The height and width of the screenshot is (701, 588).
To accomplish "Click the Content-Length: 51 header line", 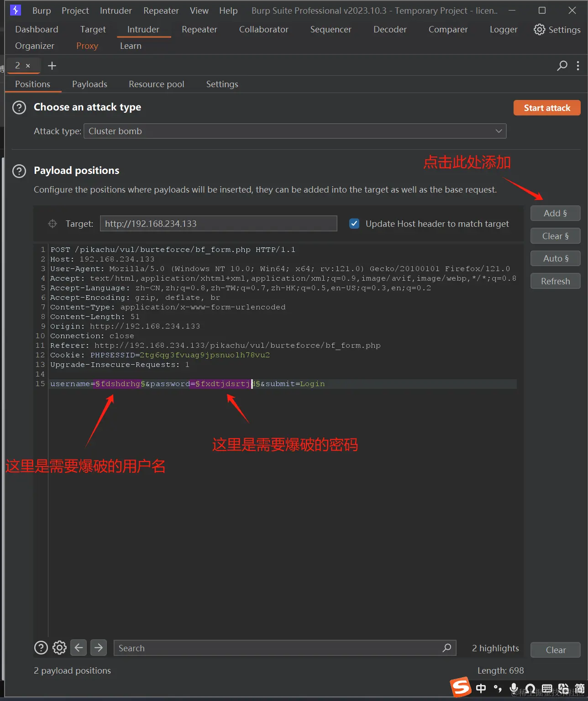I will point(95,317).
